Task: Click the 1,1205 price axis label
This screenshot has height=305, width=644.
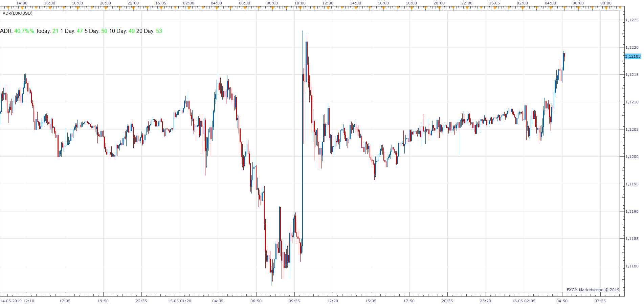Action: pyautogui.click(x=632, y=129)
